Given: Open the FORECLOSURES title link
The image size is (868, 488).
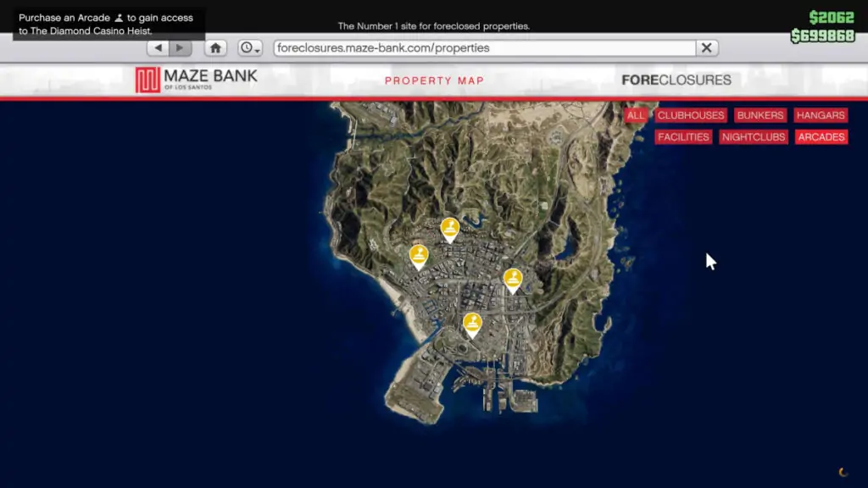Looking at the screenshot, I should click(x=676, y=80).
